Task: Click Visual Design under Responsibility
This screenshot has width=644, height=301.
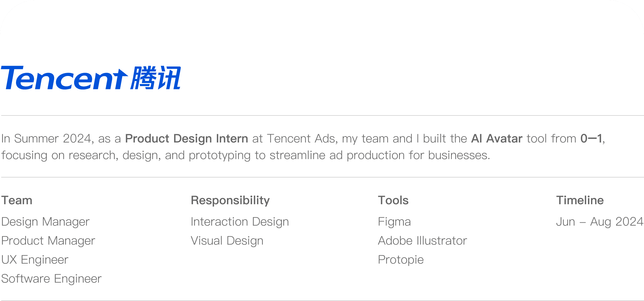Action: click(x=227, y=241)
